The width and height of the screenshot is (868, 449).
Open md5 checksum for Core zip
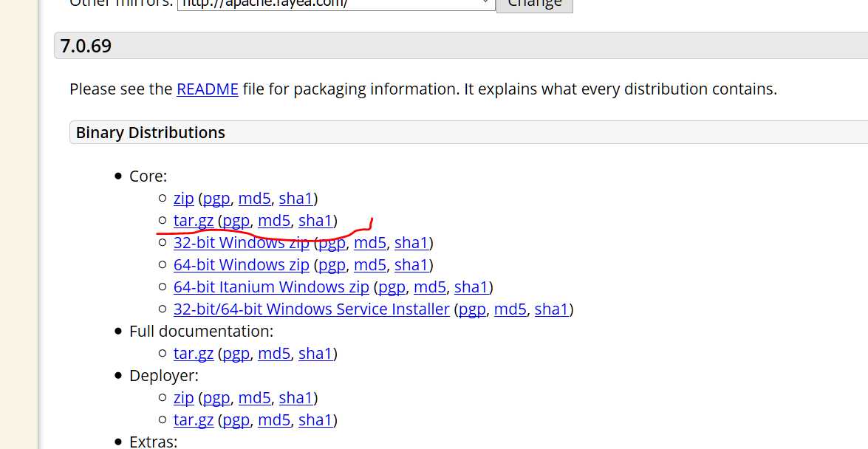coord(255,198)
